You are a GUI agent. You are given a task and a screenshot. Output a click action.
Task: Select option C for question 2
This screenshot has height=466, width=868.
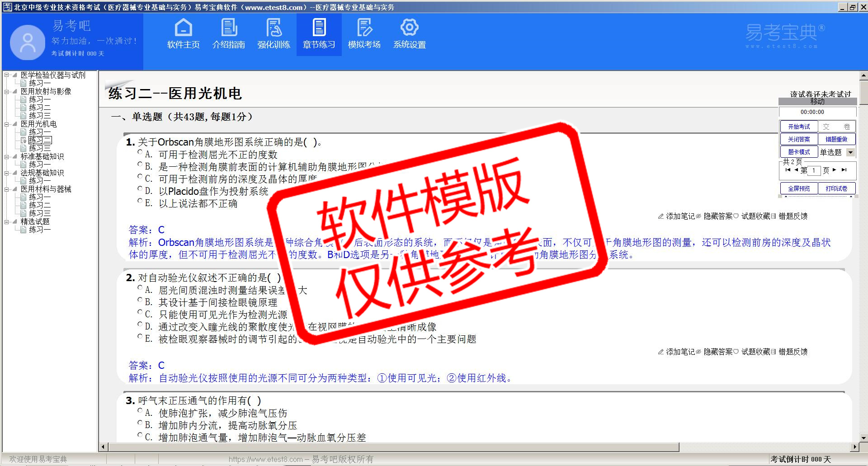pos(140,313)
